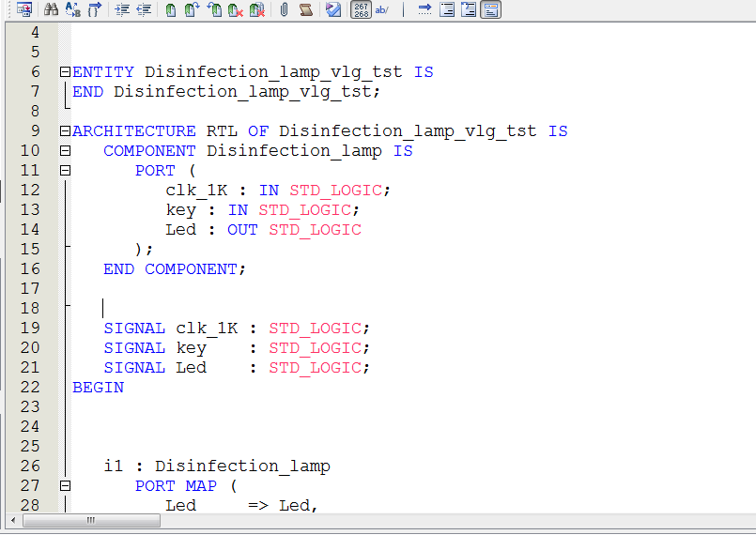
Task: Click 'END Disinfection_lamp_vlg_tst;' on line 7
Action: click(x=226, y=92)
